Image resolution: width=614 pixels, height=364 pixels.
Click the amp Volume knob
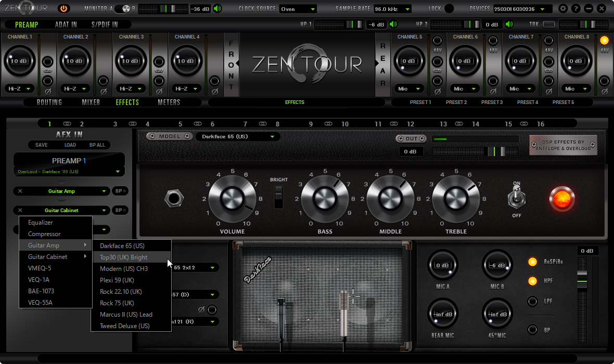coord(232,199)
